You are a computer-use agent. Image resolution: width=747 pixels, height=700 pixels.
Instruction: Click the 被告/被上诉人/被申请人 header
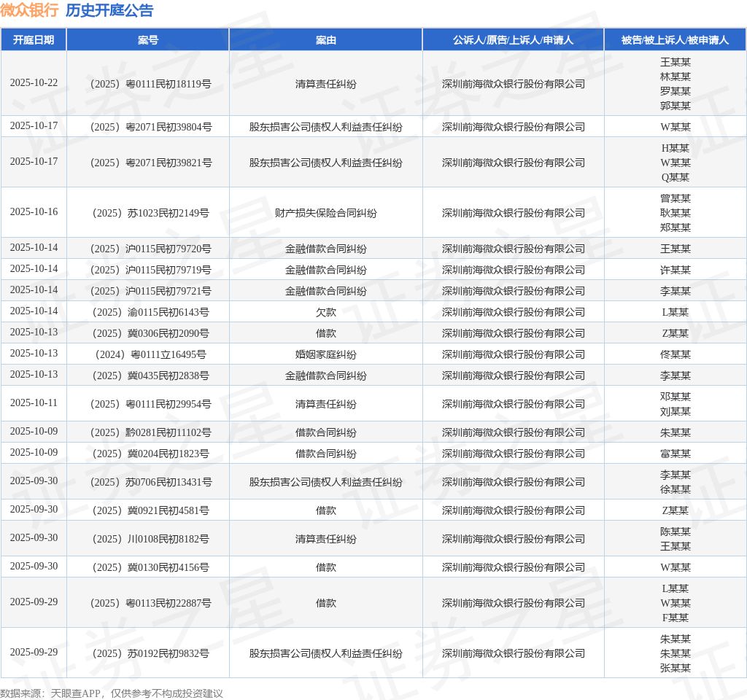(675, 39)
